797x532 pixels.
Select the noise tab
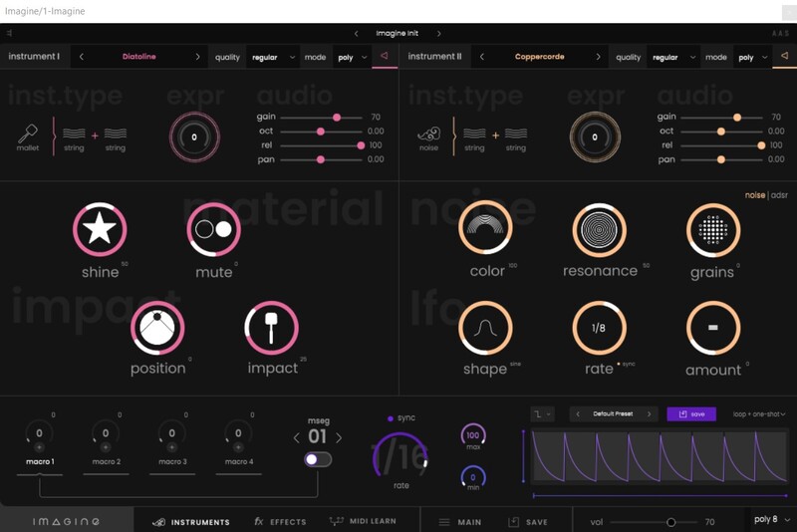755,195
